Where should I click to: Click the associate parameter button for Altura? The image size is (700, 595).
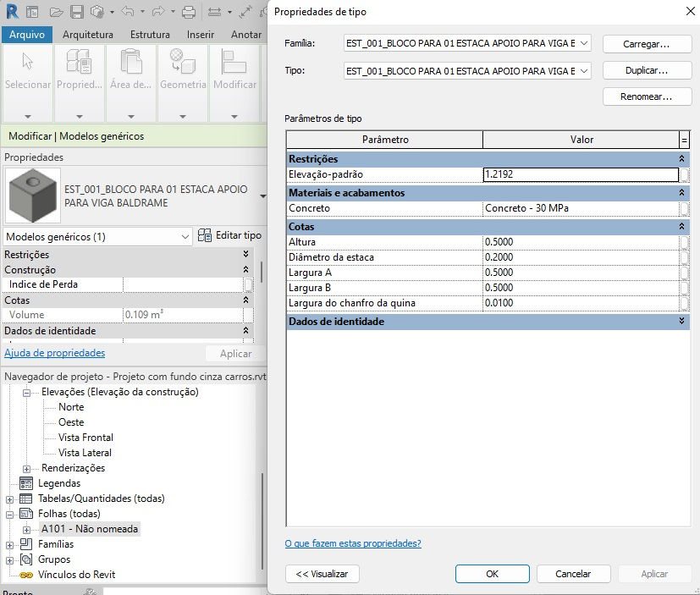pos(684,242)
